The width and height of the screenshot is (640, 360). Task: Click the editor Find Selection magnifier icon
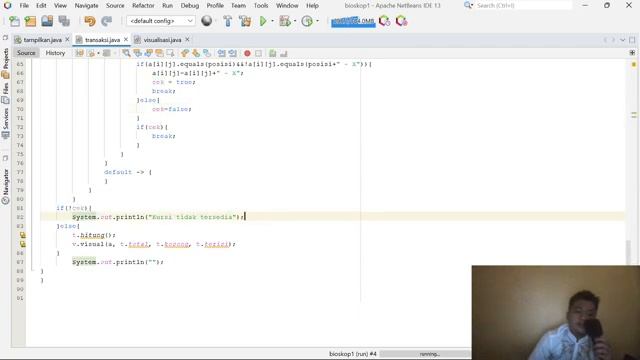(x=127, y=53)
